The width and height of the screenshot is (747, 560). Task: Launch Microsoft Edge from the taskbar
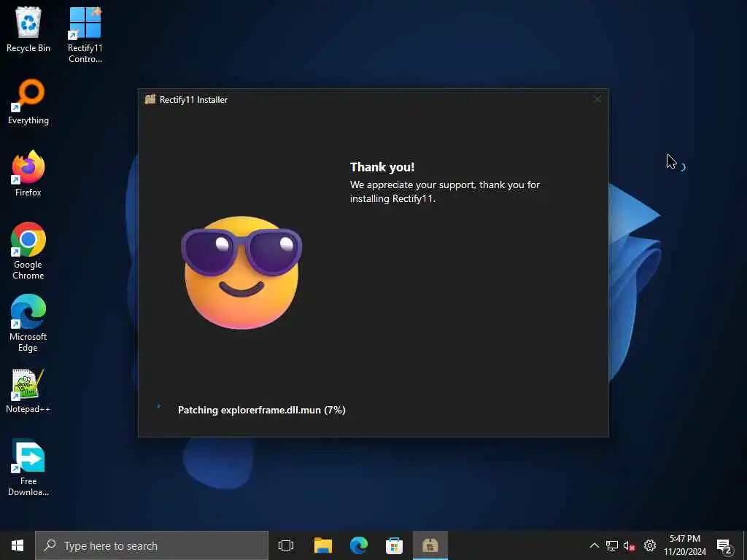(359, 545)
